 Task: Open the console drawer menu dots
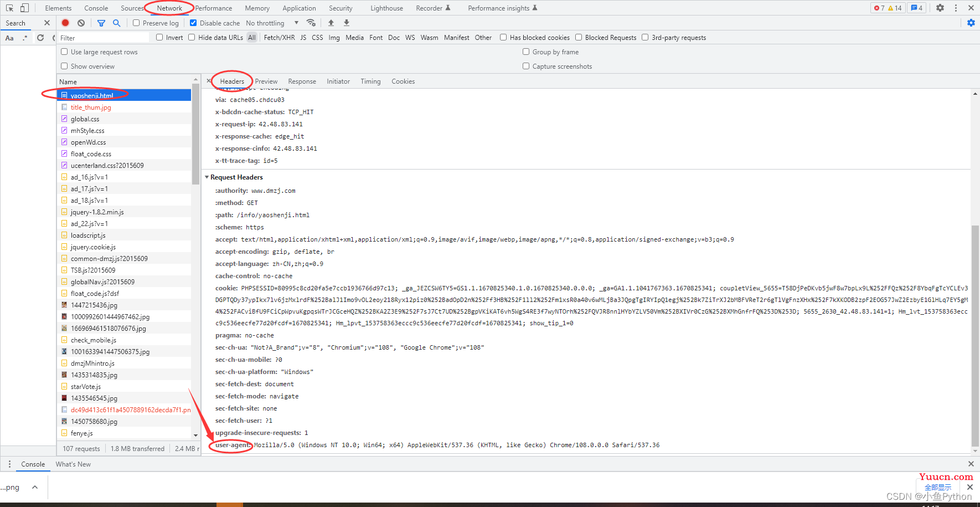click(9, 464)
